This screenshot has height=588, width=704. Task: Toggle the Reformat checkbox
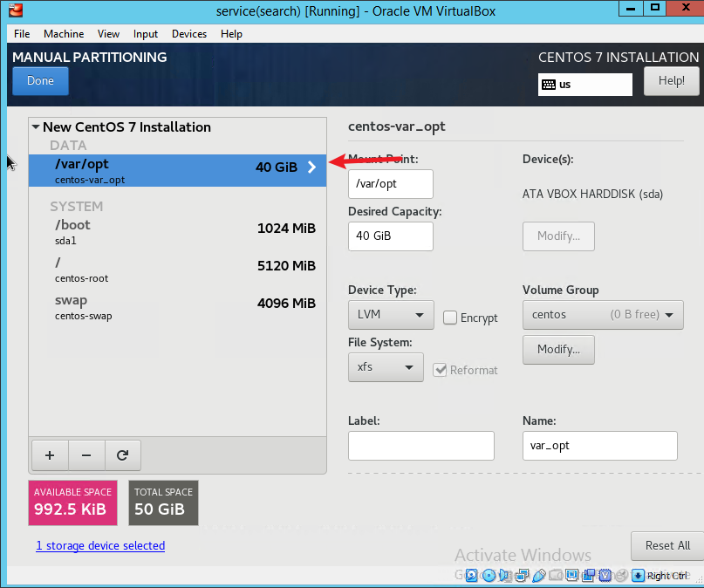pos(440,370)
